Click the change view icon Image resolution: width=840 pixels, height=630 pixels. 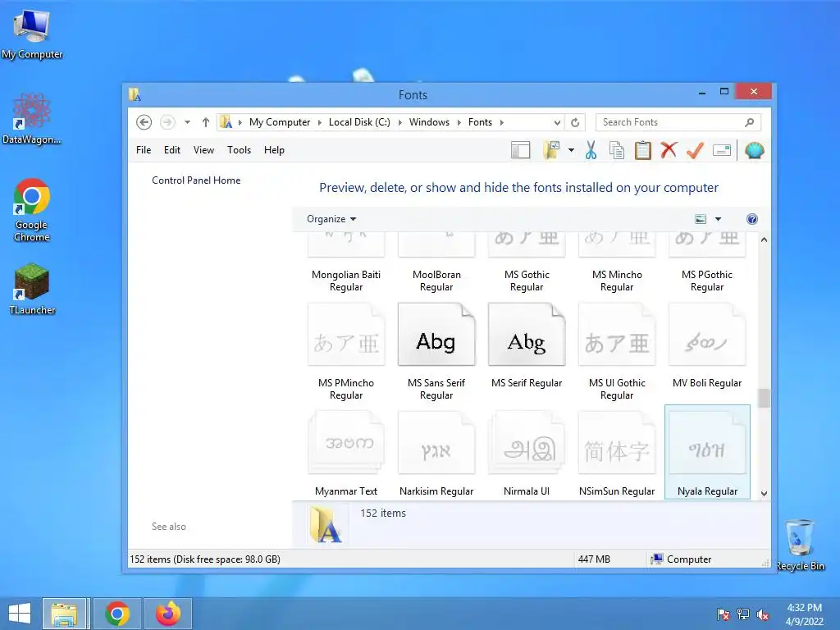pyautogui.click(x=701, y=219)
